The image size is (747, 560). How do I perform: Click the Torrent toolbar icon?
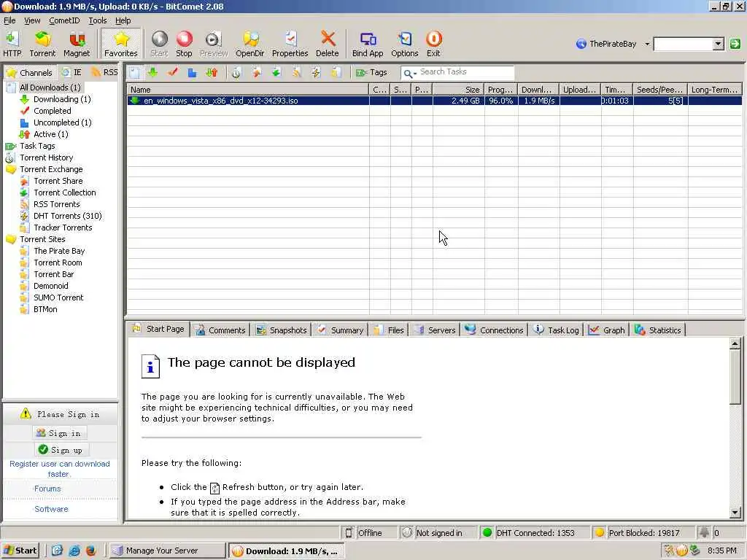click(42, 44)
